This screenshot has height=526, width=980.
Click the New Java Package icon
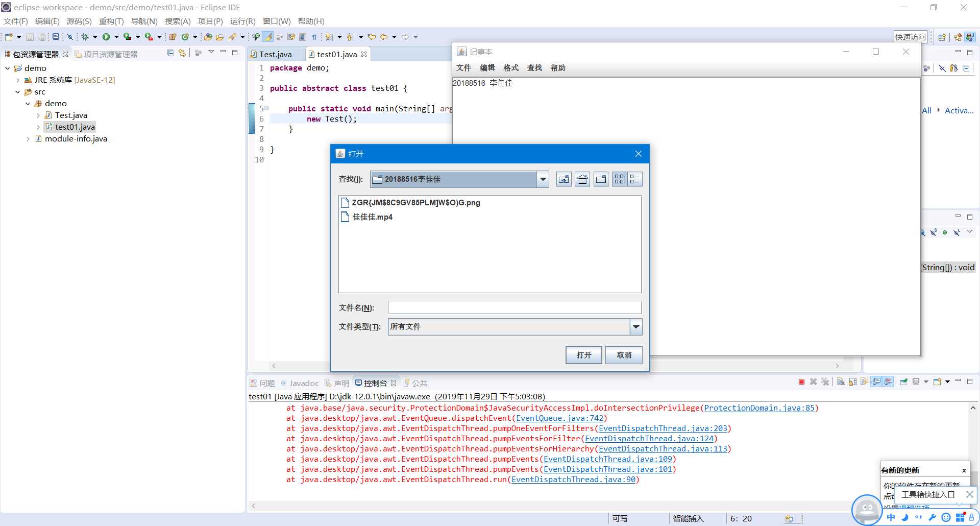173,37
